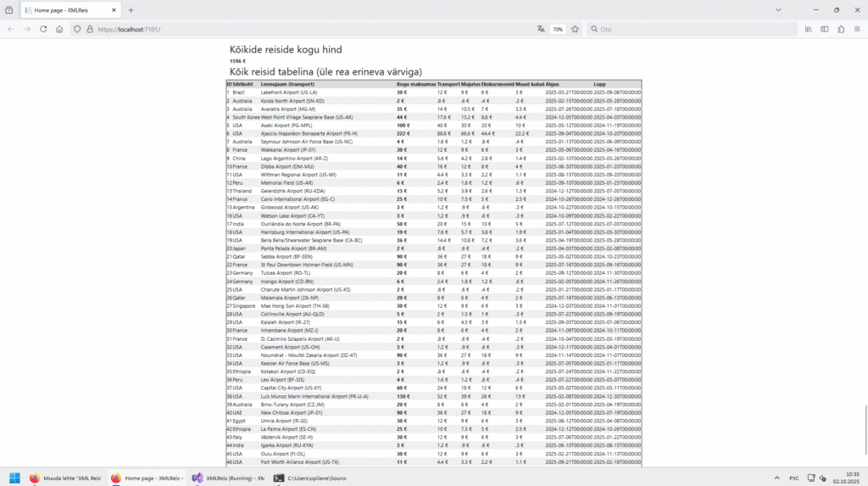Screen dimensions: 868x486
Task: Open Firefox View from the tab bar
Action: [x=9, y=10]
